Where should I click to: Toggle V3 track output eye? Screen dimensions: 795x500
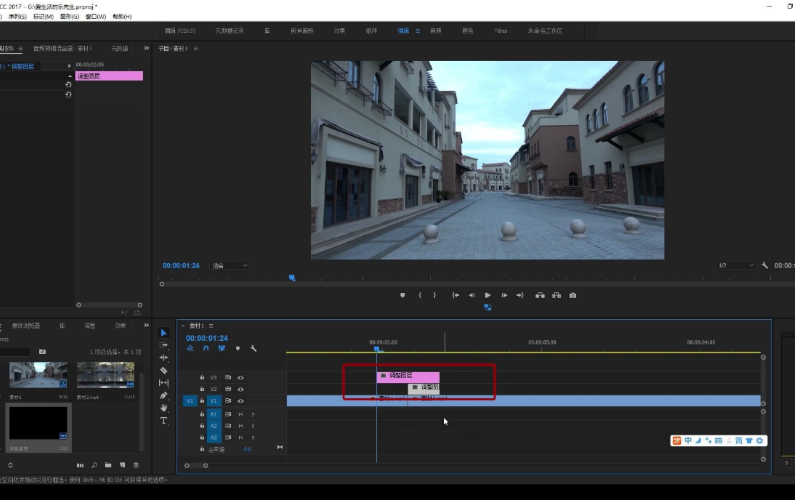point(240,377)
